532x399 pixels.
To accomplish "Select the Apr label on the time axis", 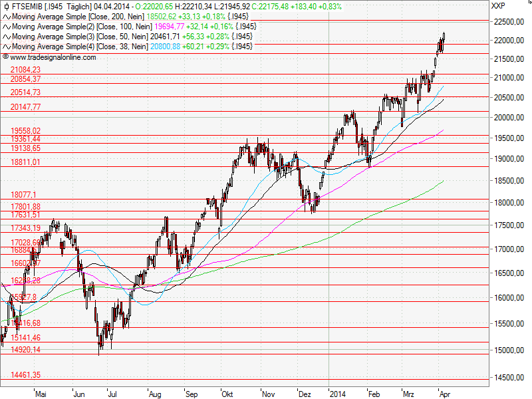I will coord(446,394).
